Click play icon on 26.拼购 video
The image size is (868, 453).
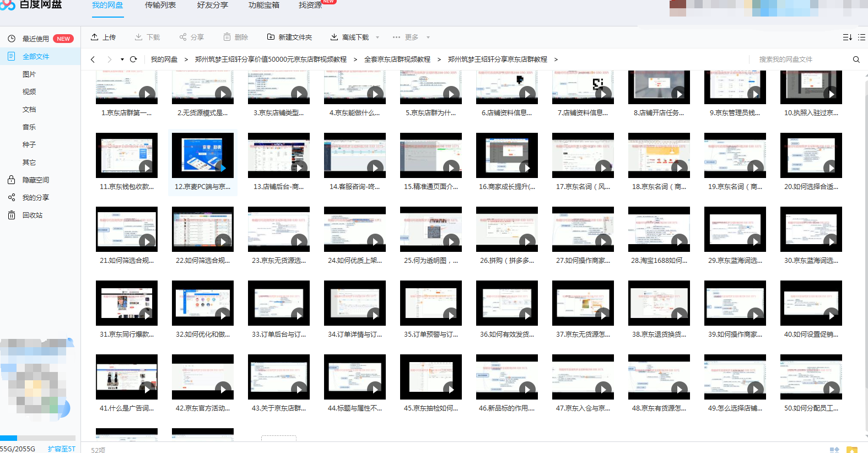527,242
